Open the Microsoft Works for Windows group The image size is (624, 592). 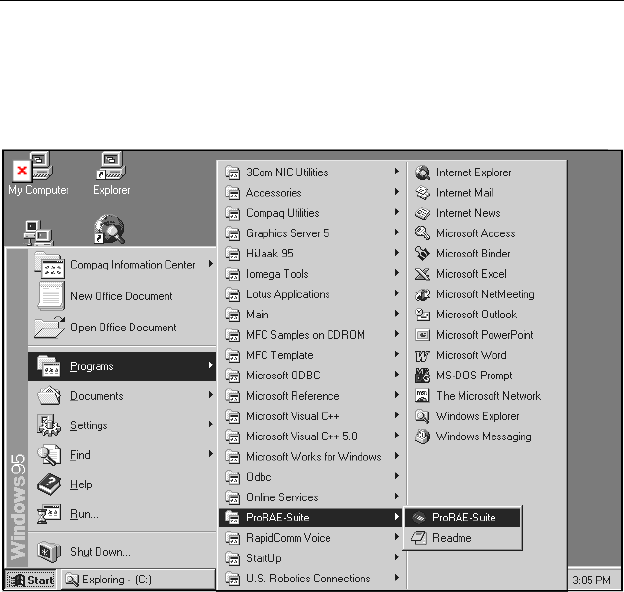[312, 457]
